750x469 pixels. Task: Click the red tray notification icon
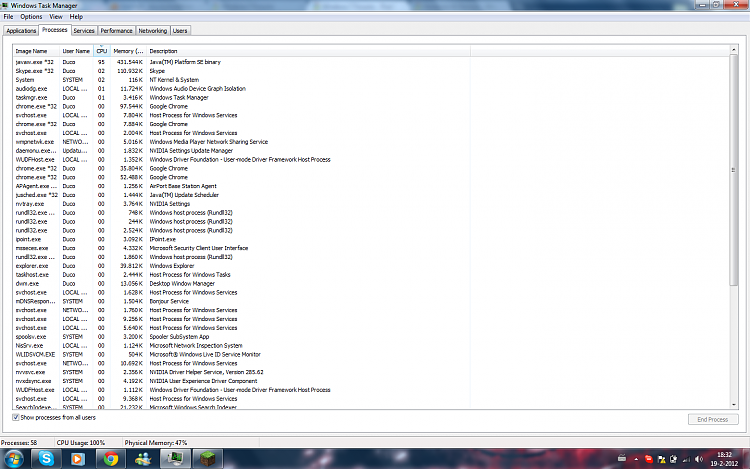[x=649, y=459]
